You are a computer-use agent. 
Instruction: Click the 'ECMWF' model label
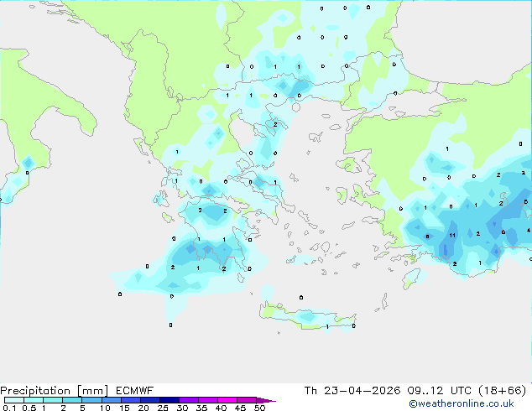[135, 391]
